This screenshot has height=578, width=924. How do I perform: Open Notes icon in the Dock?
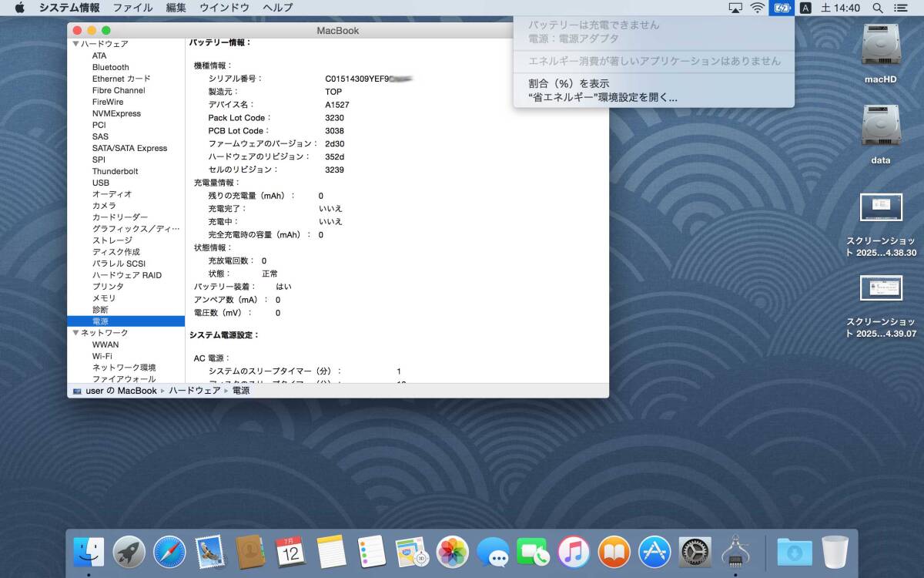[x=331, y=552]
